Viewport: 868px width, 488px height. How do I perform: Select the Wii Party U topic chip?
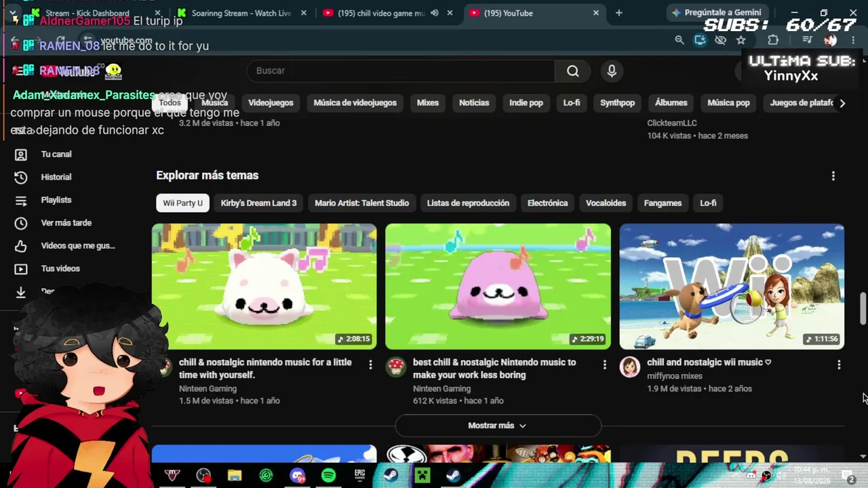click(x=182, y=203)
